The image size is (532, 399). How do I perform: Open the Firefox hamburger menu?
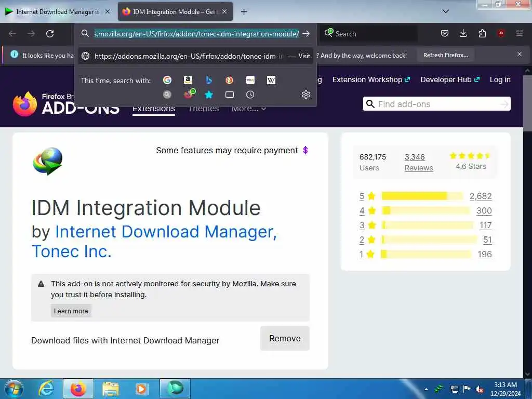tap(520, 33)
